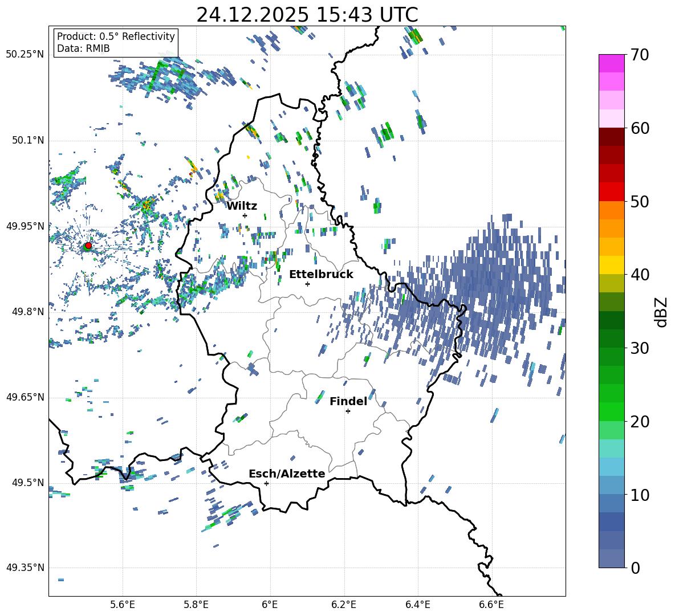675x616 pixels.
Task: Click the colorbar tick label 40
Action: click(x=639, y=275)
